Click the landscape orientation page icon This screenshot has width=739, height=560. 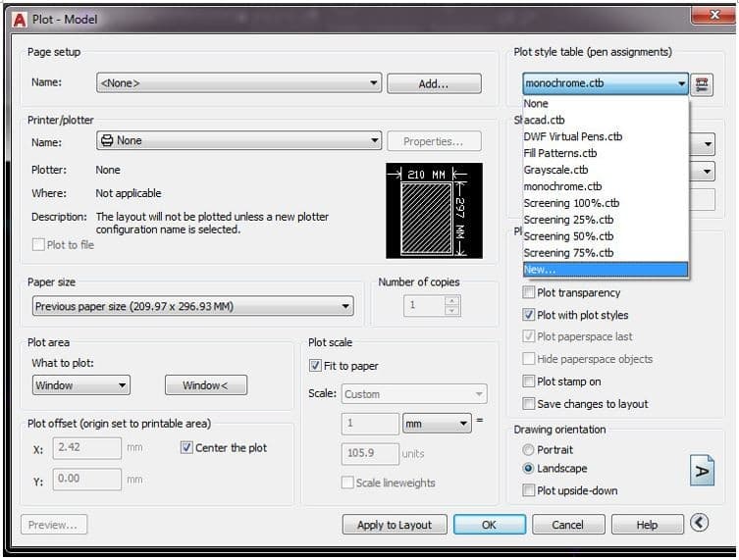tap(702, 470)
